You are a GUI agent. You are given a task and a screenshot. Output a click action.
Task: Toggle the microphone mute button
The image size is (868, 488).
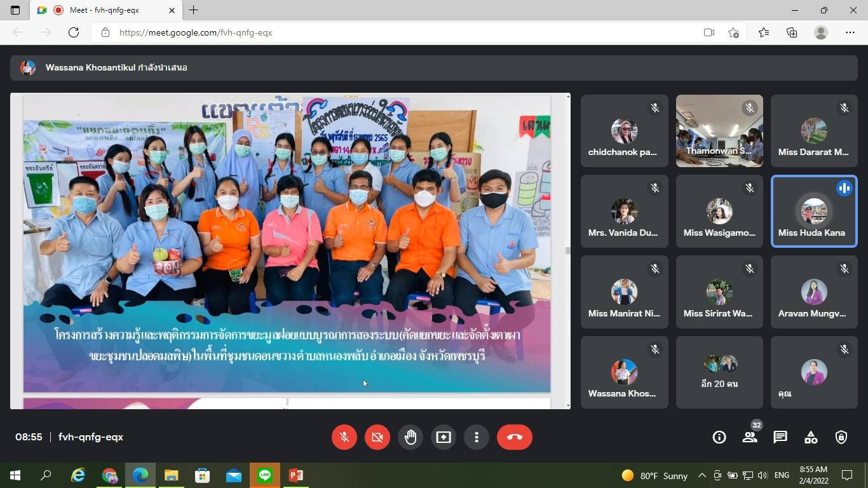(x=344, y=437)
